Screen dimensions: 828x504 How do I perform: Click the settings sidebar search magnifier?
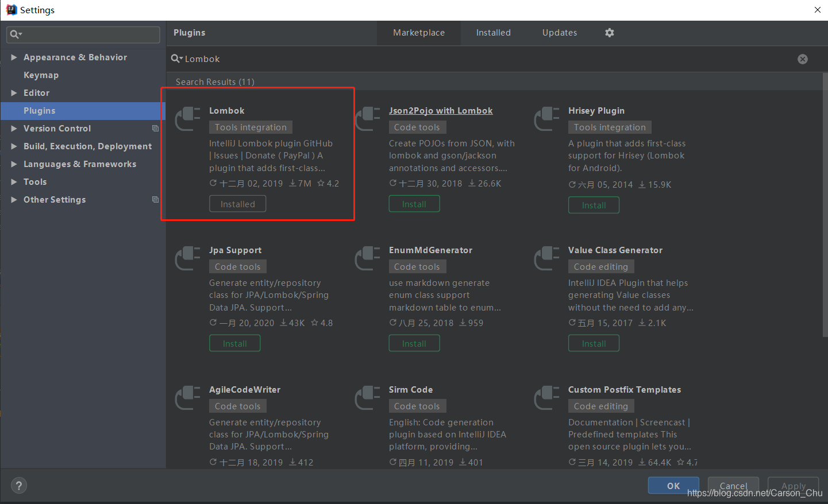click(16, 34)
